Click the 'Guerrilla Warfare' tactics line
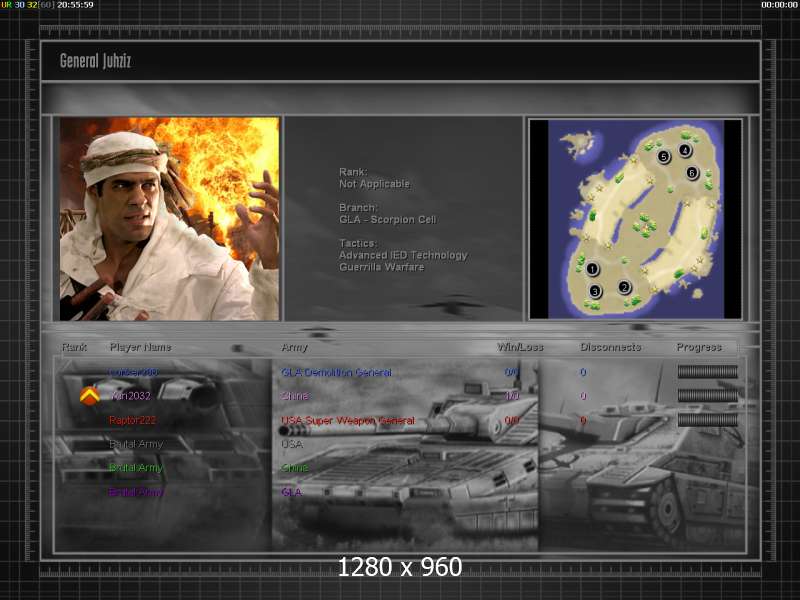The width and height of the screenshot is (800, 600). (x=382, y=267)
